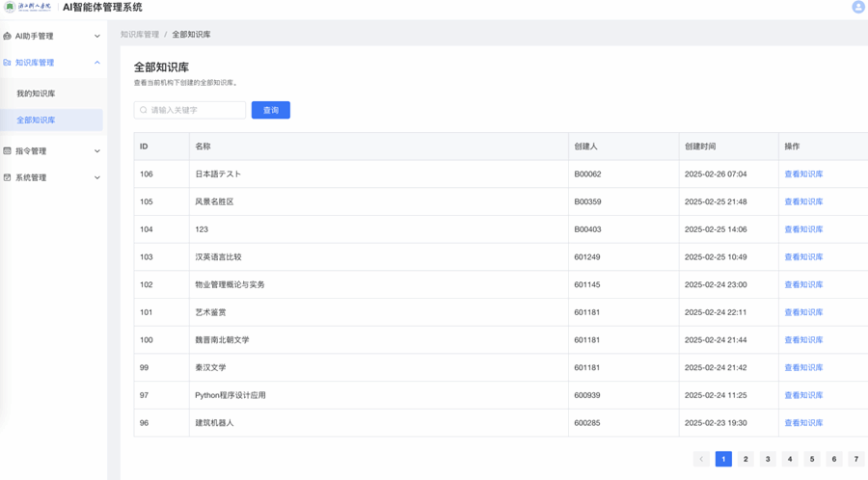
Task: Click the search magnifier icon in keyword field
Action: (144, 111)
